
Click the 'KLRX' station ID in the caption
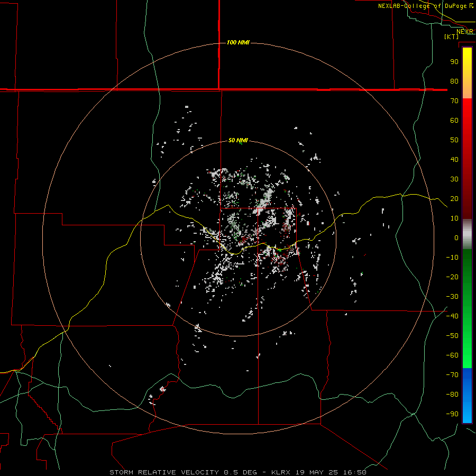pyautogui.click(x=281, y=472)
